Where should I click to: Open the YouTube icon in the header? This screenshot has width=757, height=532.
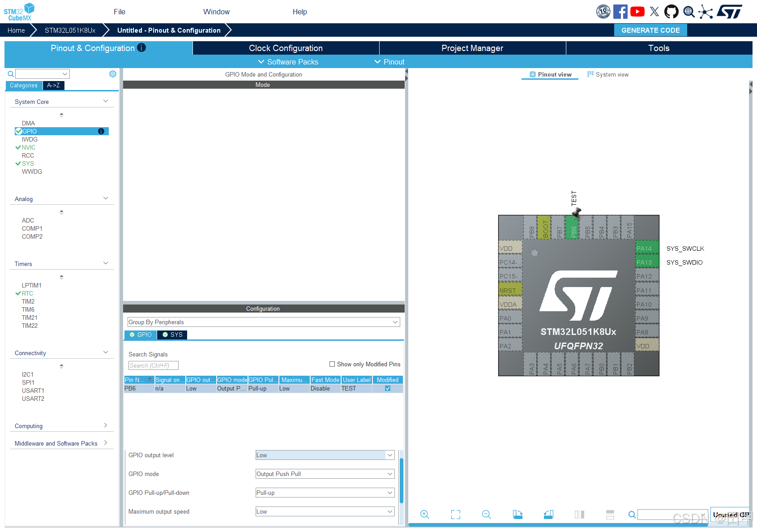[x=637, y=12]
